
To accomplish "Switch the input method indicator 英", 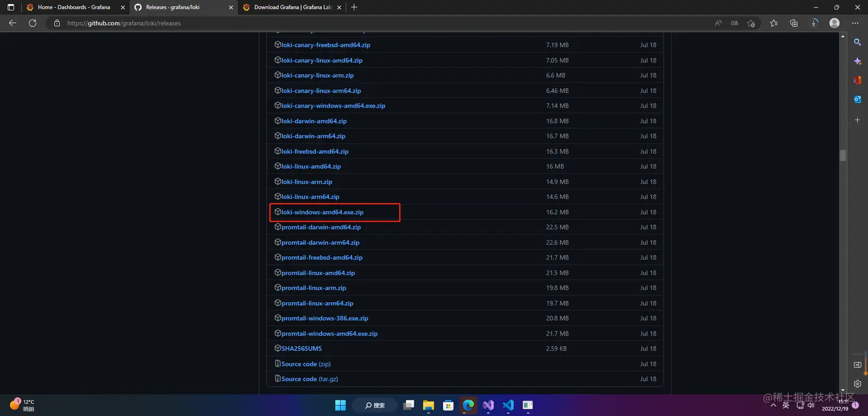I will tap(786, 405).
